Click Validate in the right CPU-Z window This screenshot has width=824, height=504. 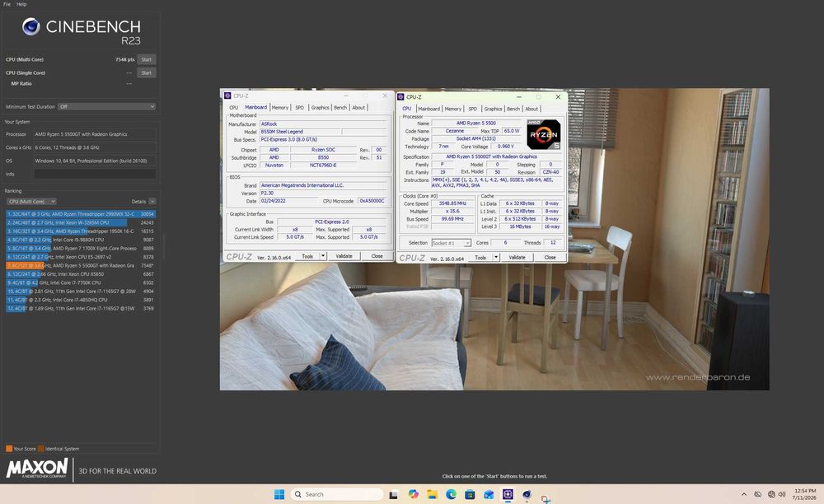coord(517,257)
